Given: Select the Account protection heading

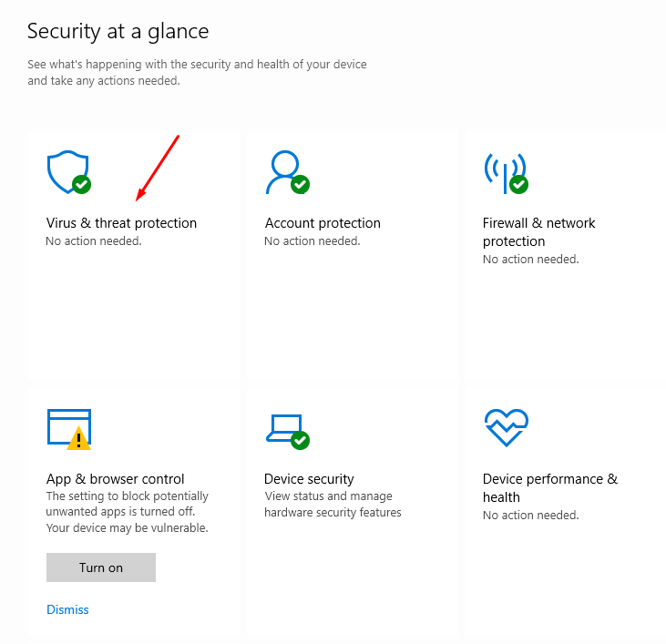Looking at the screenshot, I should click(323, 223).
